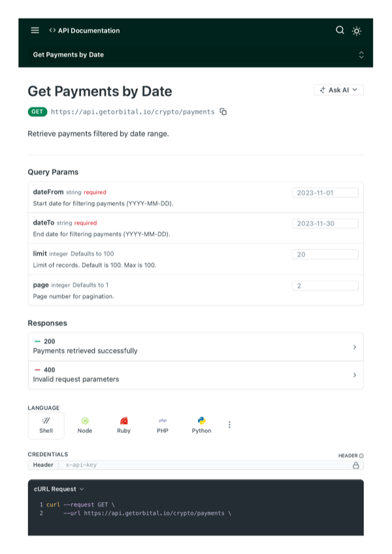This screenshot has width=392, height=554.
Task: Open the hamburger navigation menu
Action: point(34,30)
